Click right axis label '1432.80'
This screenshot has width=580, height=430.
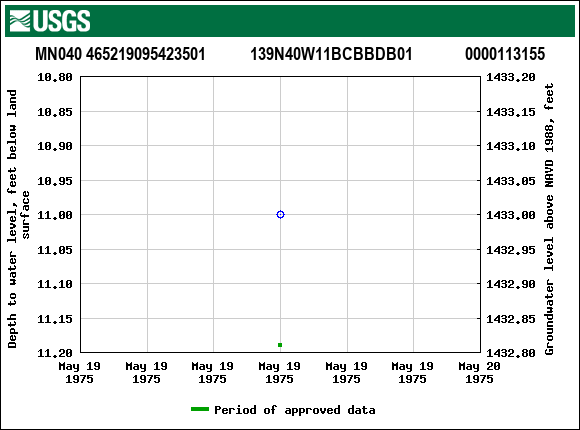click(x=511, y=353)
